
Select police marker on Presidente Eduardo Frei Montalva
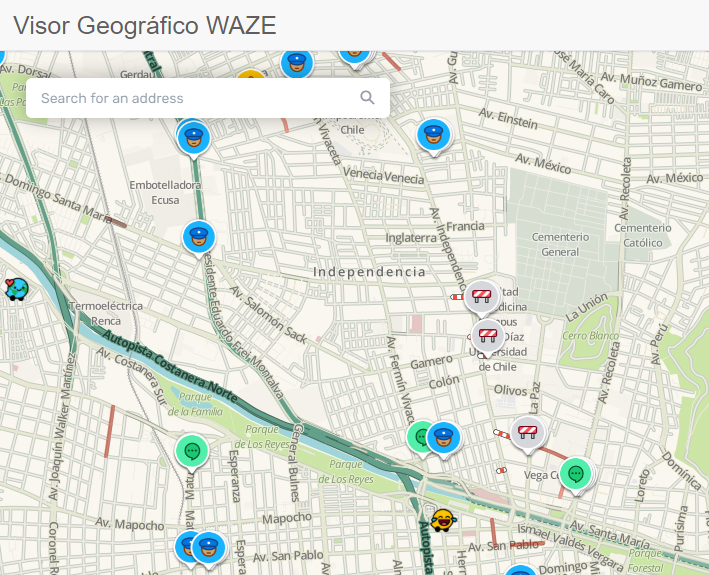pos(199,237)
